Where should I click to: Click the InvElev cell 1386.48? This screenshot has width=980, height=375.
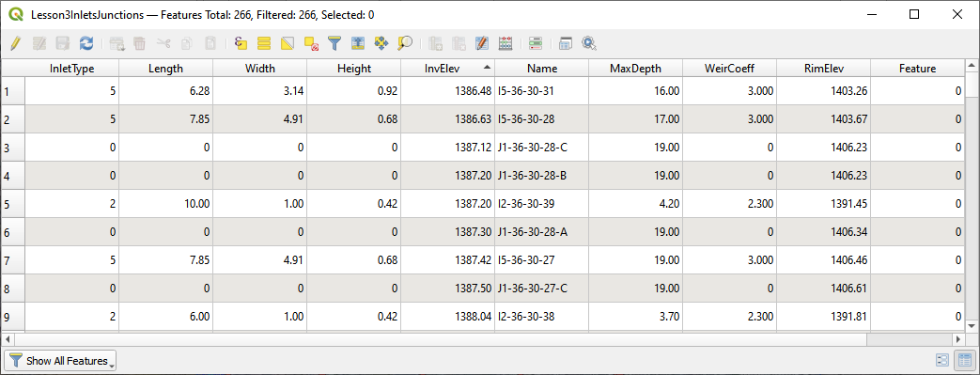[447, 90]
